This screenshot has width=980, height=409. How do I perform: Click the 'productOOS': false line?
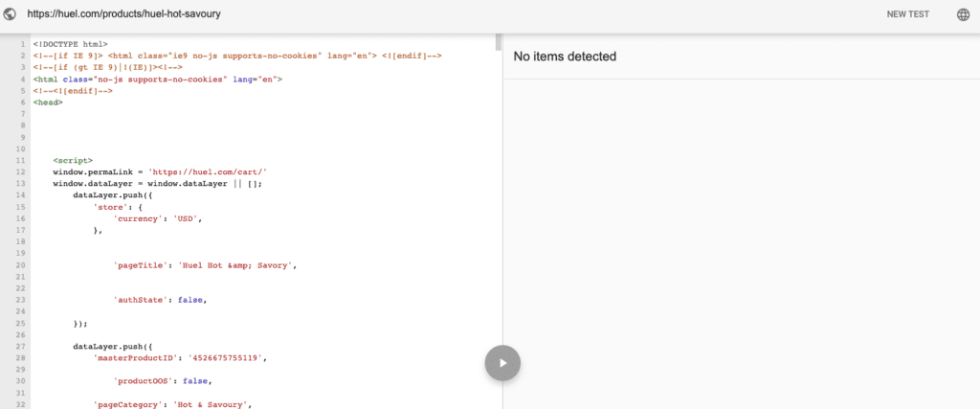pos(162,380)
